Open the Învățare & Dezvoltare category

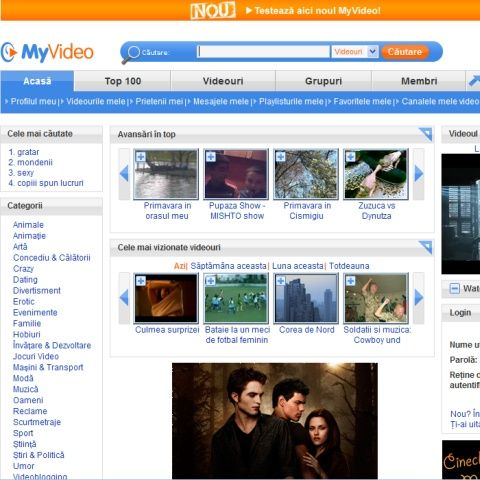(52, 345)
